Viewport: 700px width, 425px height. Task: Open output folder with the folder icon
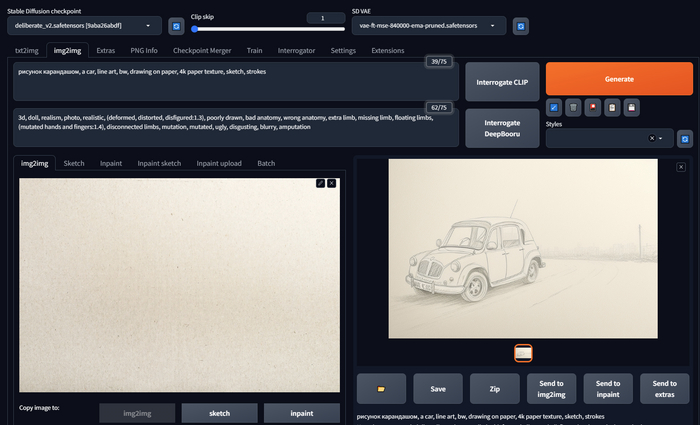tap(381, 388)
